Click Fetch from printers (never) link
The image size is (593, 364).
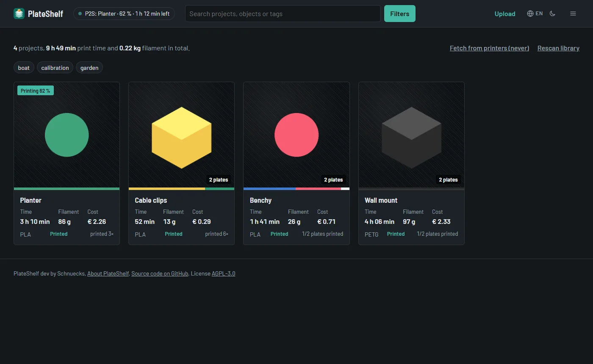coord(490,48)
